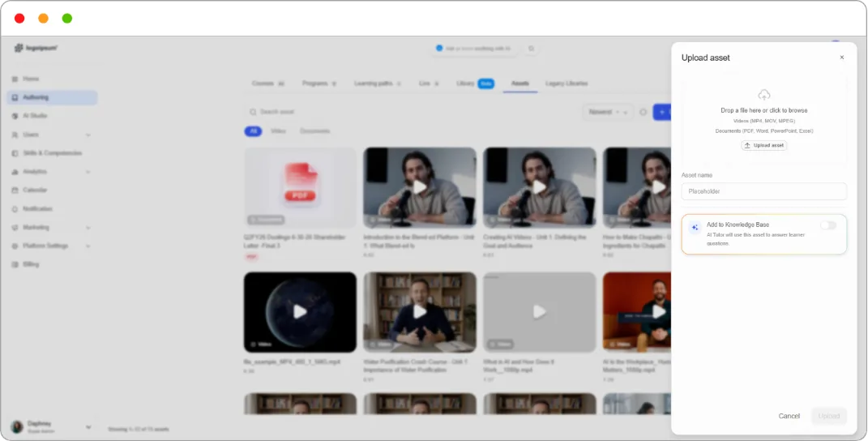The height and width of the screenshot is (441, 868).
Task: Click Cancel in the Upload asset panel
Action: [x=789, y=416]
